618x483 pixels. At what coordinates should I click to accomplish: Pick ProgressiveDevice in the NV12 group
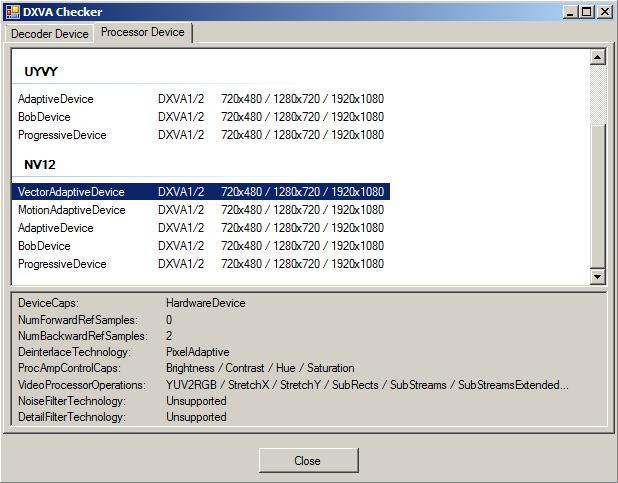(62, 264)
